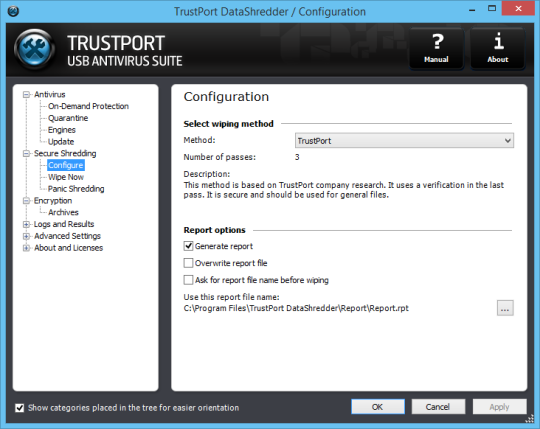Click the Number of passes value 3
540x429 pixels.
click(297, 157)
